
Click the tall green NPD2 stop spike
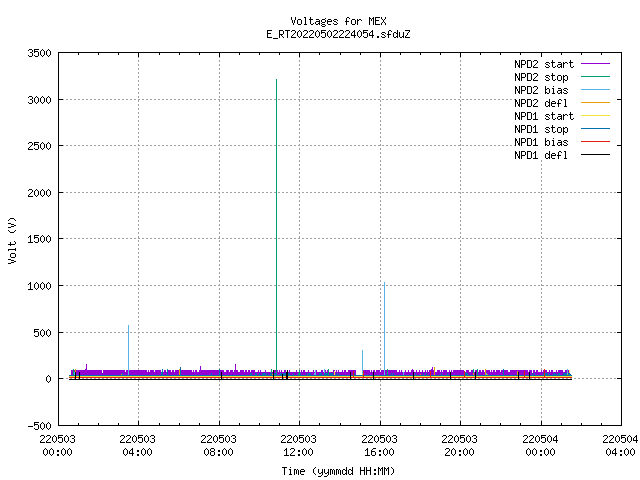pyautogui.click(x=276, y=224)
